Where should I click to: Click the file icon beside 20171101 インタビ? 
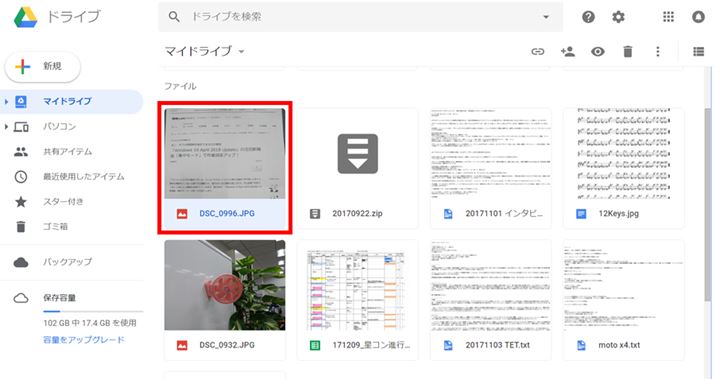tap(448, 213)
